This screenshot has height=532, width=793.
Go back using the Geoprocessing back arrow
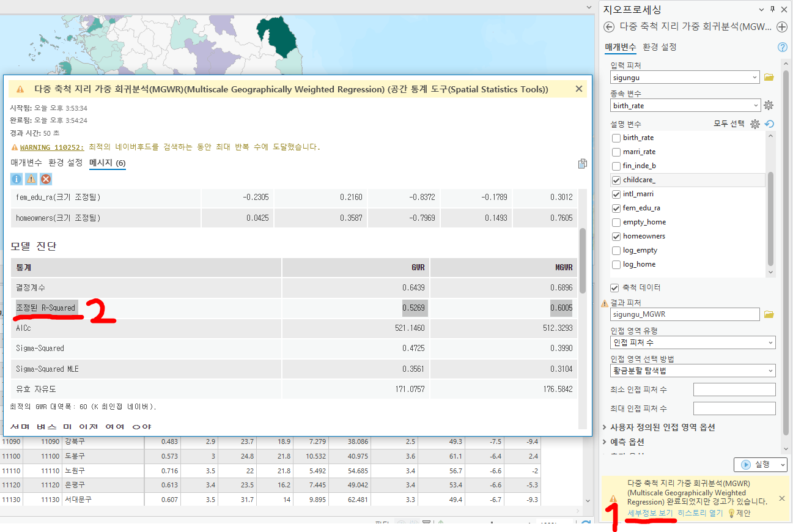(608, 27)
